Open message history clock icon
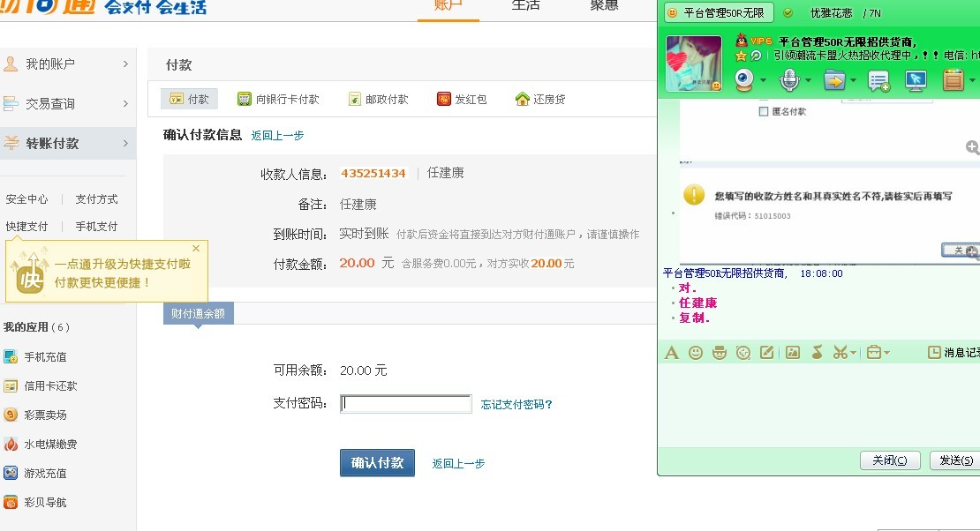Viewport: 980px width, 531px height. [934, 353]
